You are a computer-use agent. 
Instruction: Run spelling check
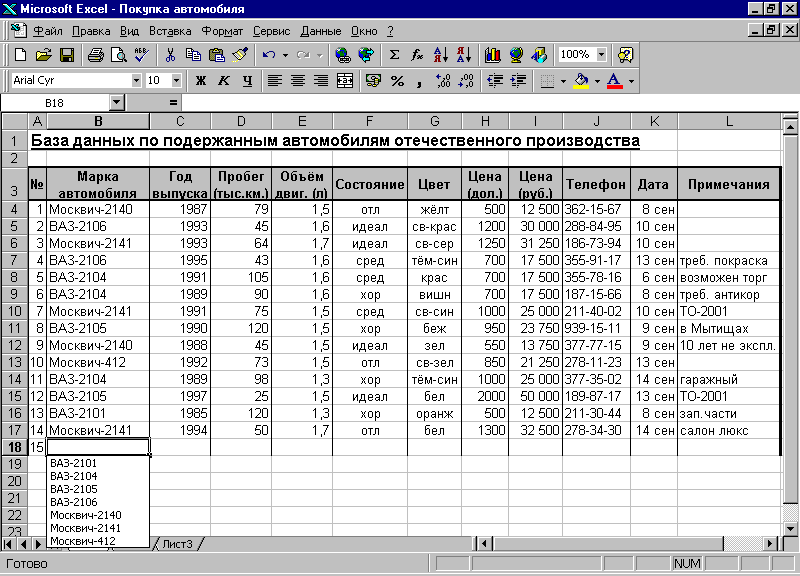point(142,55)
